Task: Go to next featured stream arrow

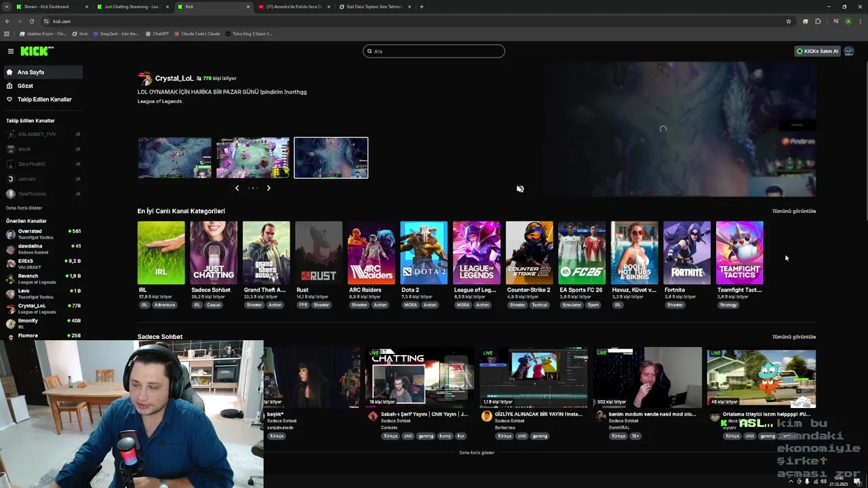Action: click(269, 188)
